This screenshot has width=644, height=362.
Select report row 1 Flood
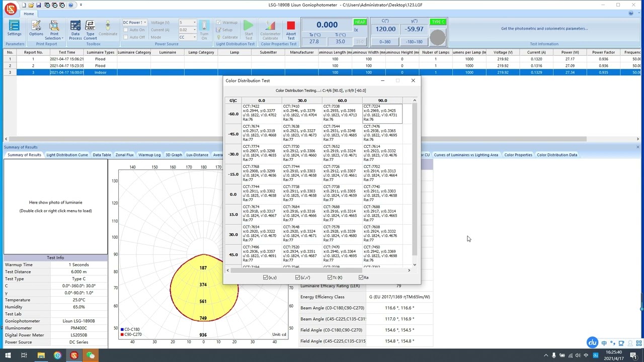322,59
